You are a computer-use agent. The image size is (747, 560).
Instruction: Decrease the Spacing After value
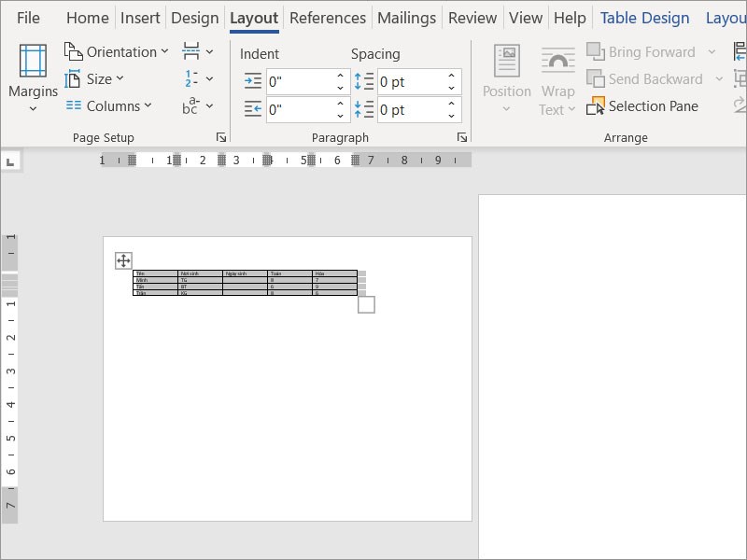pos(452,115)
